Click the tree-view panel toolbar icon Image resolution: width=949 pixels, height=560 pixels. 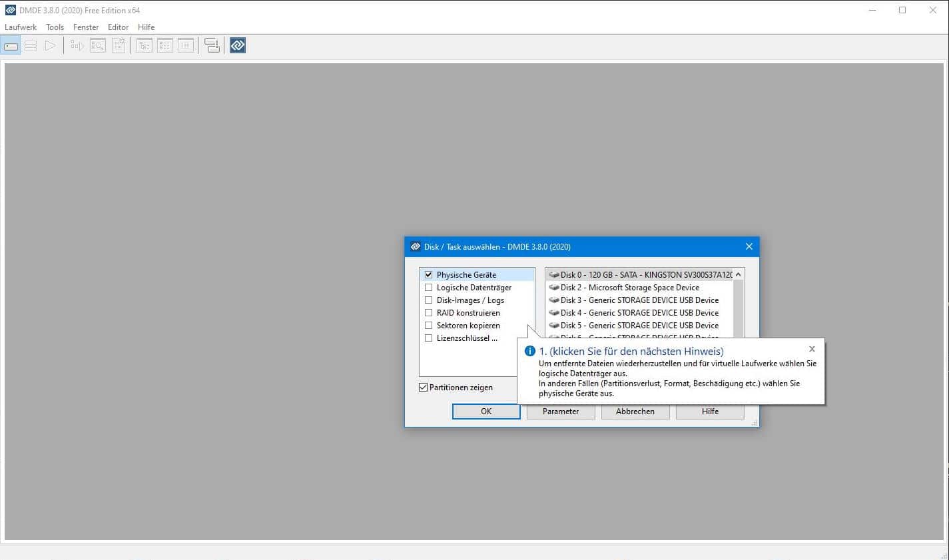coord(145,46)
